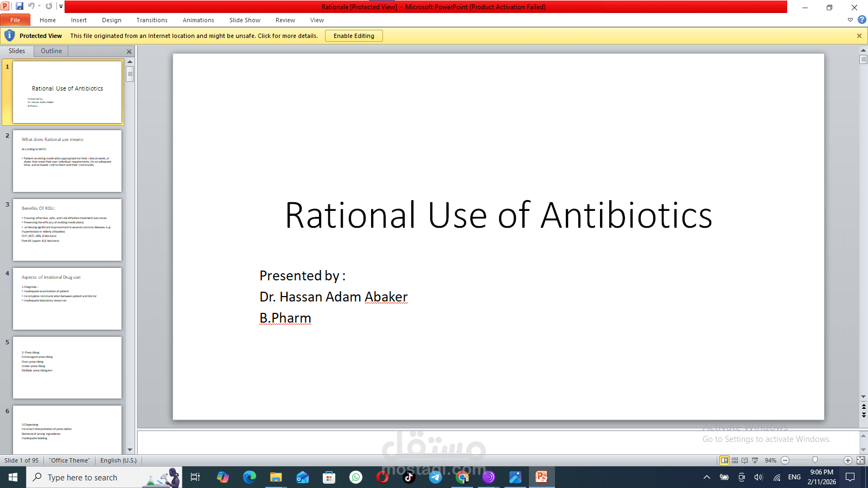
Task: Click the Zoom In plus button
Action: pos(848,460)
